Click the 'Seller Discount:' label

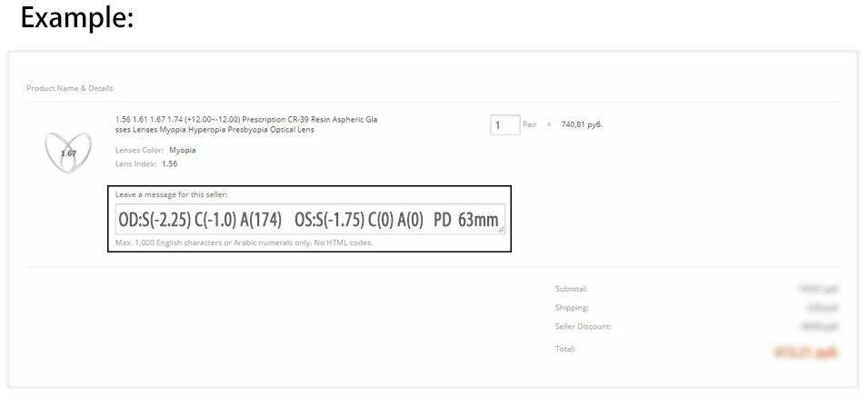click(x=584, y=327)
